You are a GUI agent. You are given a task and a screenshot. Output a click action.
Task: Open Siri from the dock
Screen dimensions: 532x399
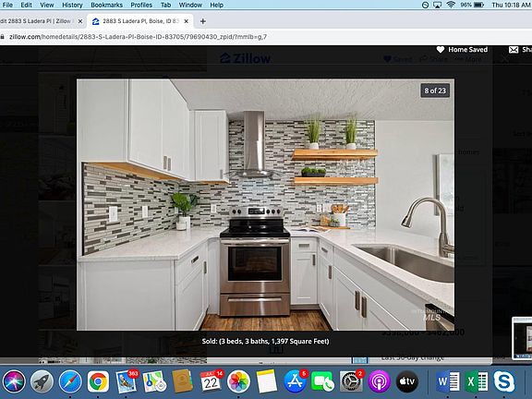(x=14, y=381)
